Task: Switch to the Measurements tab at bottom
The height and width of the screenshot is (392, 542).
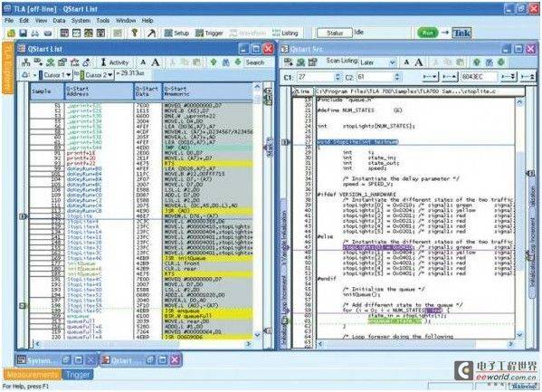Action: [x=33, y=375]
